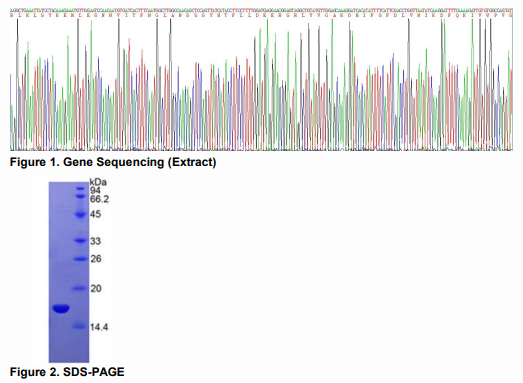Select the 45 kDa marker band
Viewport: 523px width, 383px height.
(x=80, y=215)
